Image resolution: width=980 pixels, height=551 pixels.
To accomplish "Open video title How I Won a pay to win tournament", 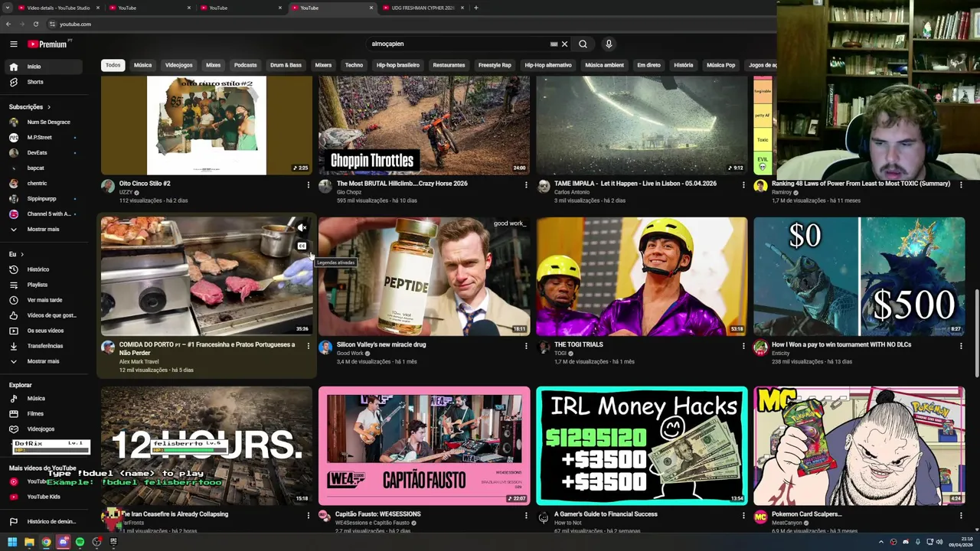I will (841, 345).
